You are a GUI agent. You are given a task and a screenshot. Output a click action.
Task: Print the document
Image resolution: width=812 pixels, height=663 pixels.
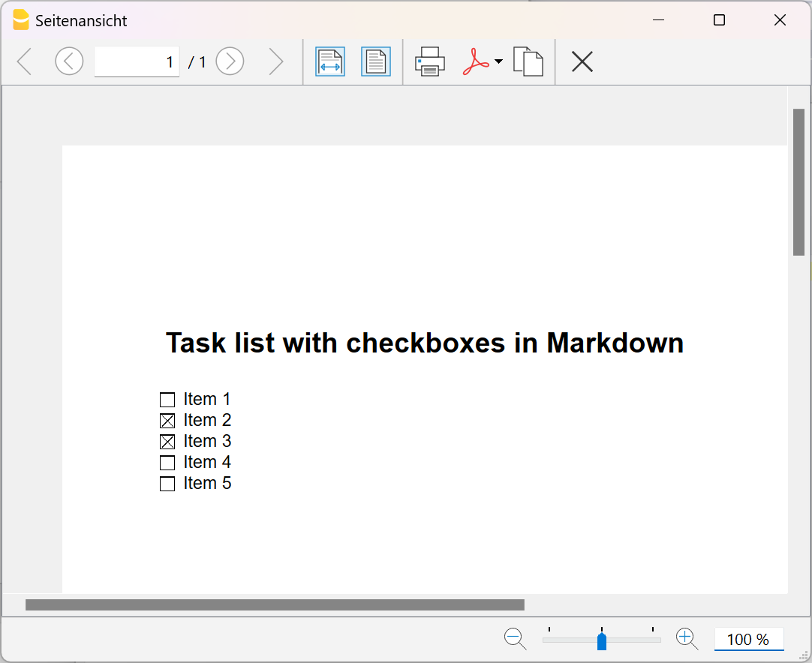[429, 61]
